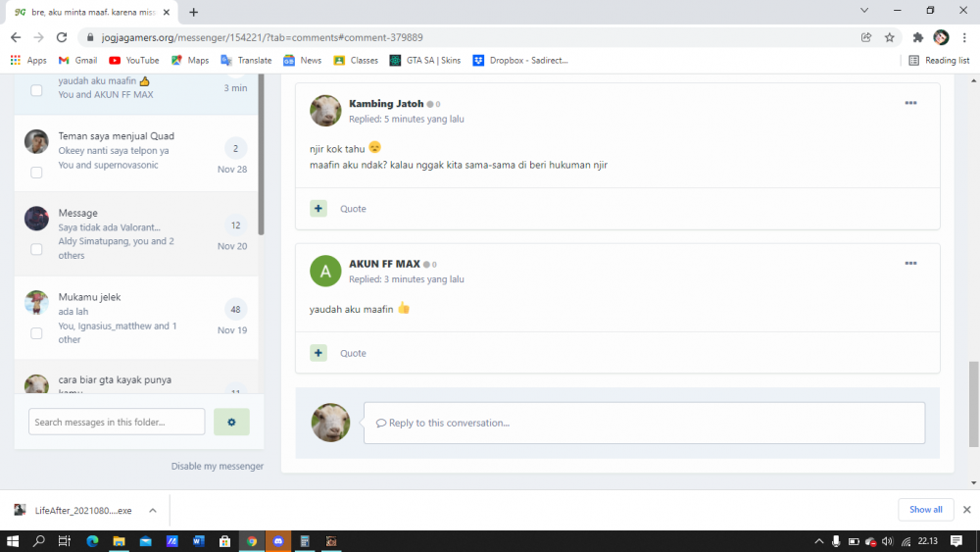Open the three-dot menu on AKUN FF MAX's reply
The width and height of the screenshot is (980, 552).
[910, 263]
